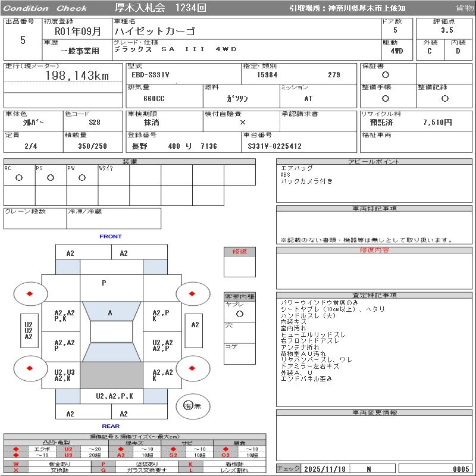Select the rear wheel marker on diagram's left side
Screen dimensions: 476x476
pyautogui.click(x=30, y=368)
